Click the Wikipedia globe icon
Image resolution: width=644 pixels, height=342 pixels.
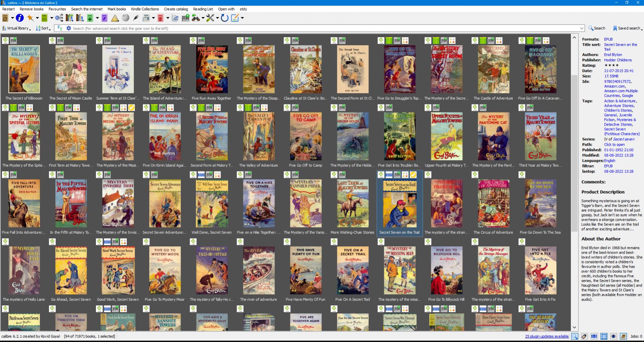pos(126,18)
